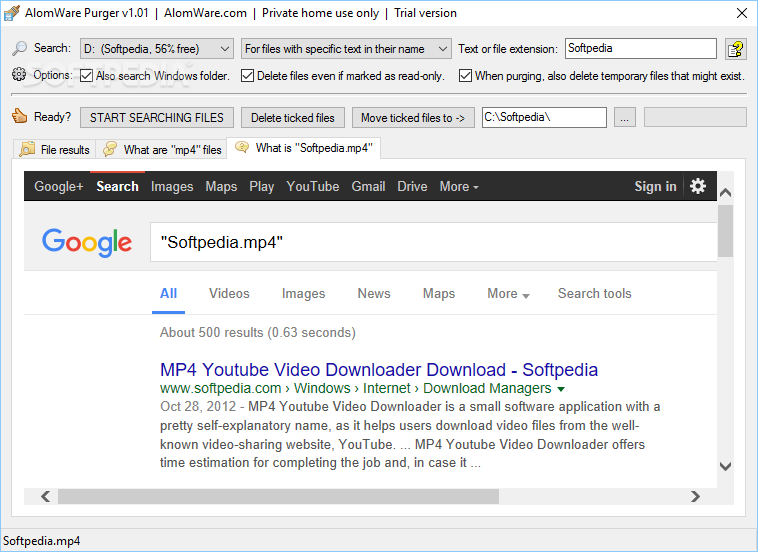Screen dimensions: 758x552
Task: Click the horizontal scroll right arrow
Action: pyautogui.click(x=696, y=496)
